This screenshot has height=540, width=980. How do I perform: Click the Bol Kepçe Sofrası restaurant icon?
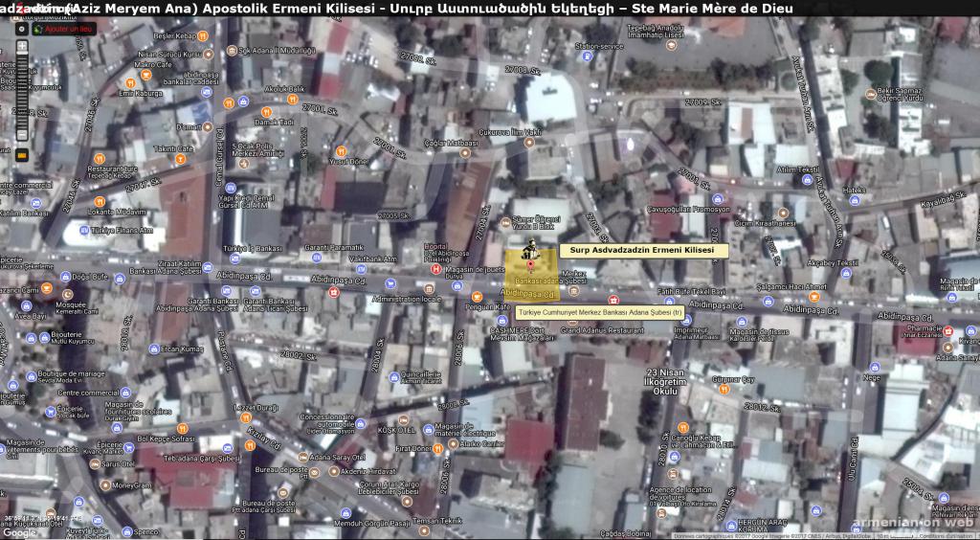tap(182, 429)
